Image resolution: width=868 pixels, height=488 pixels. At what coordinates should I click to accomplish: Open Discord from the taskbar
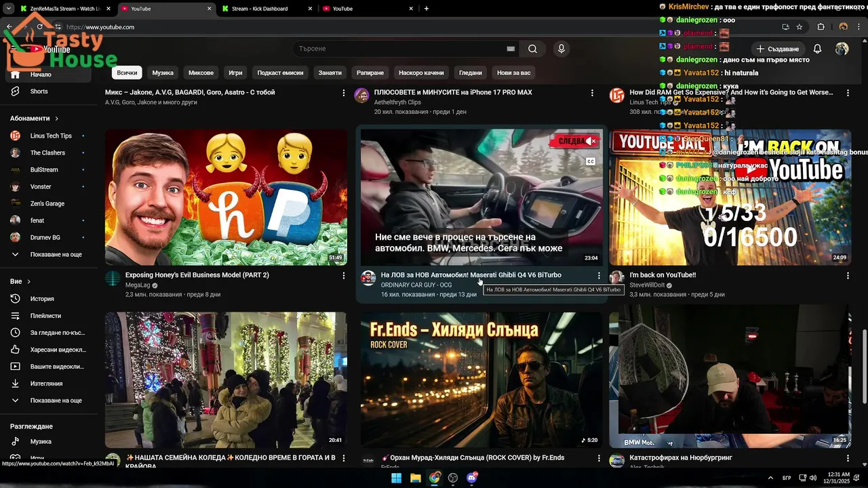[x=472, y=478]
